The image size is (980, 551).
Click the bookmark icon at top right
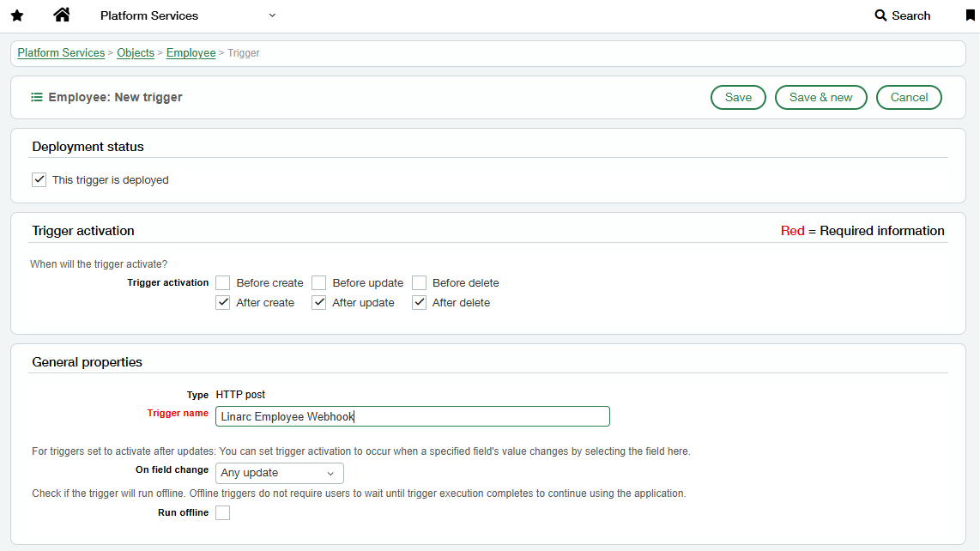(970, 15)
